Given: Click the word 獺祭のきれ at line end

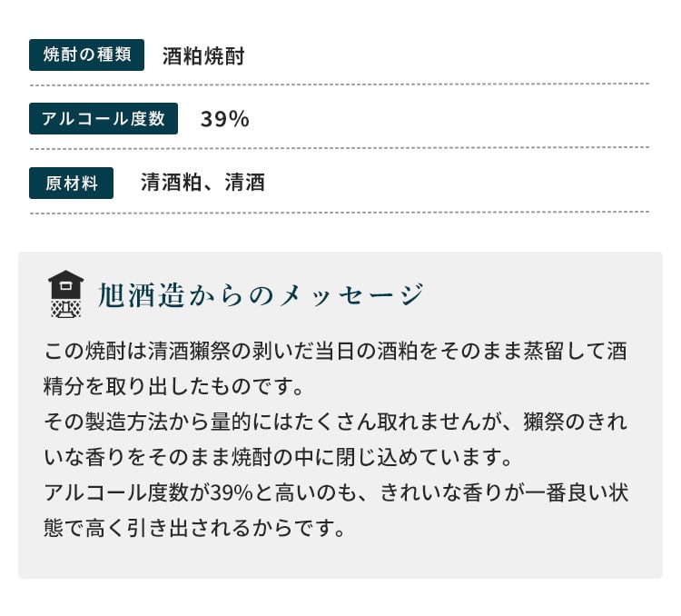Looking at the screenshot, I should tap(576, 422).
